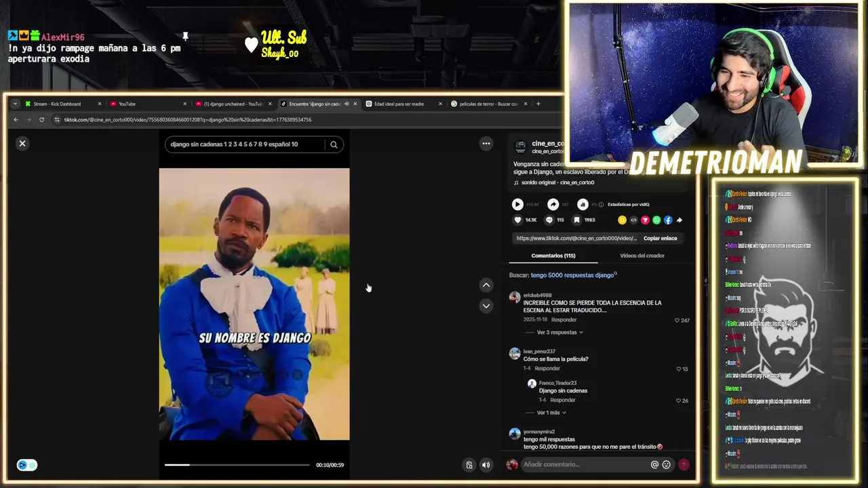Click the info circle next to 4%

coord(599,204)
